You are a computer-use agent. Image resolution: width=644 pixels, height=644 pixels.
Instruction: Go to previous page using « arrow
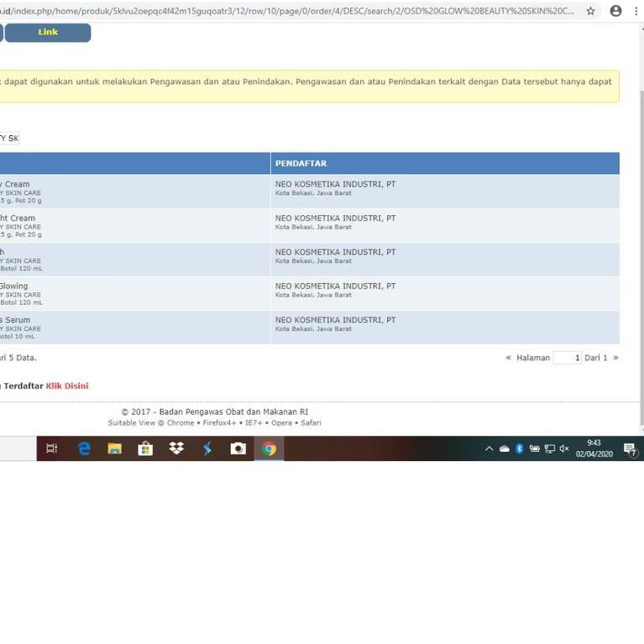(508, 358)
